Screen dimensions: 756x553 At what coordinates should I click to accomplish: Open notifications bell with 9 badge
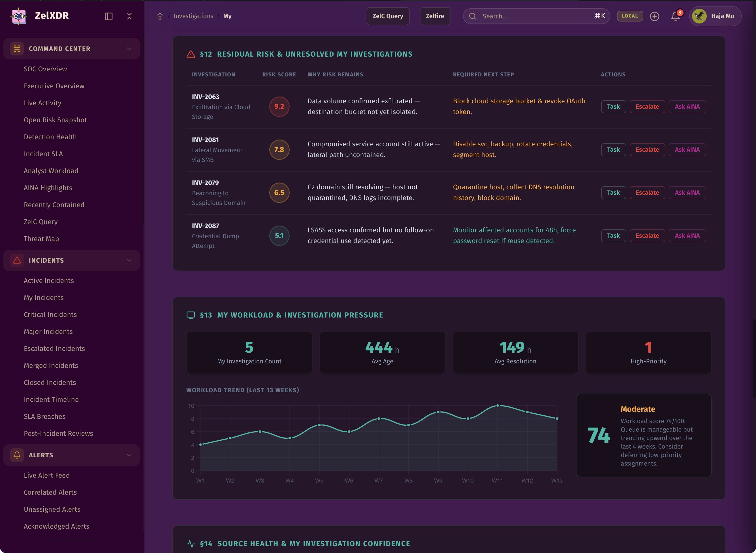coord(675,16)
